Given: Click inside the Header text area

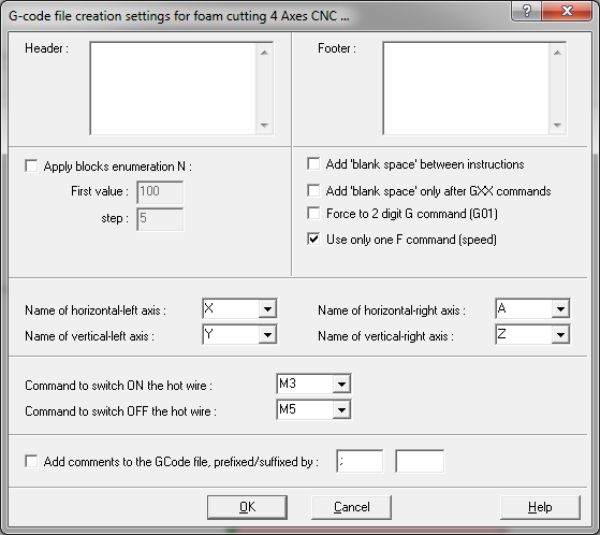Looking at the screenshot, I should (x=173, y=88).
